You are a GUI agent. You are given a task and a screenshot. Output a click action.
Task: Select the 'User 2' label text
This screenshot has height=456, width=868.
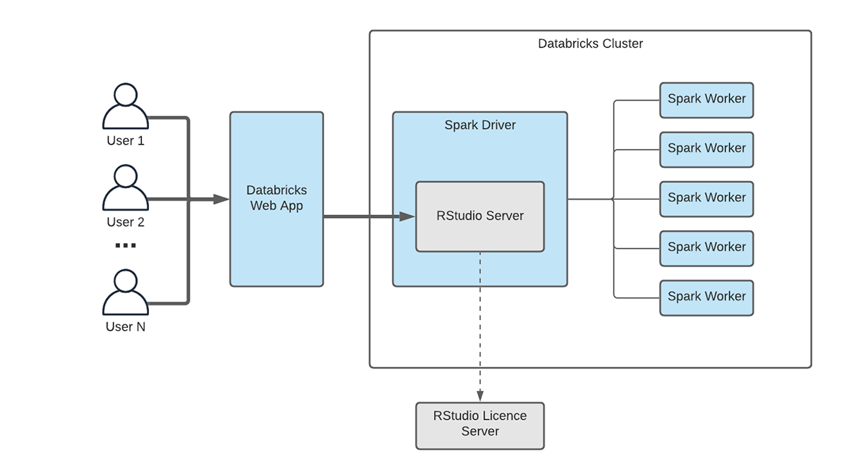tap(126, 221)
